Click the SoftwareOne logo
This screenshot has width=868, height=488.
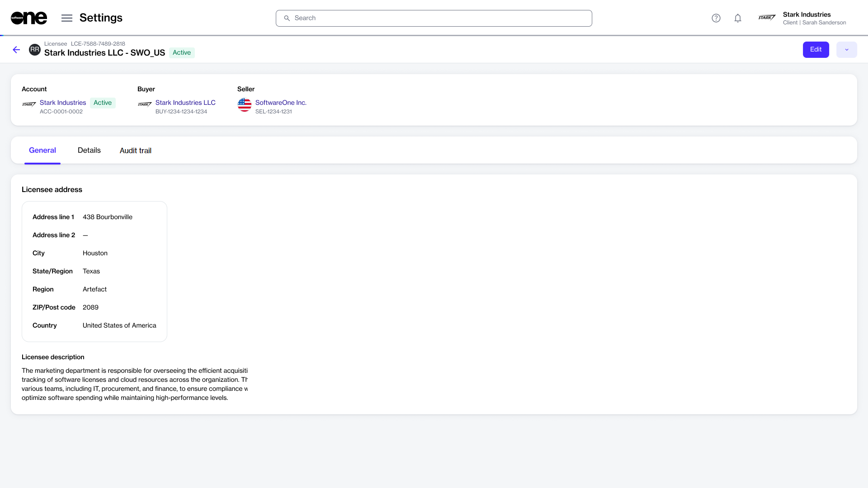pyautogui.click(x=29, y=18)
